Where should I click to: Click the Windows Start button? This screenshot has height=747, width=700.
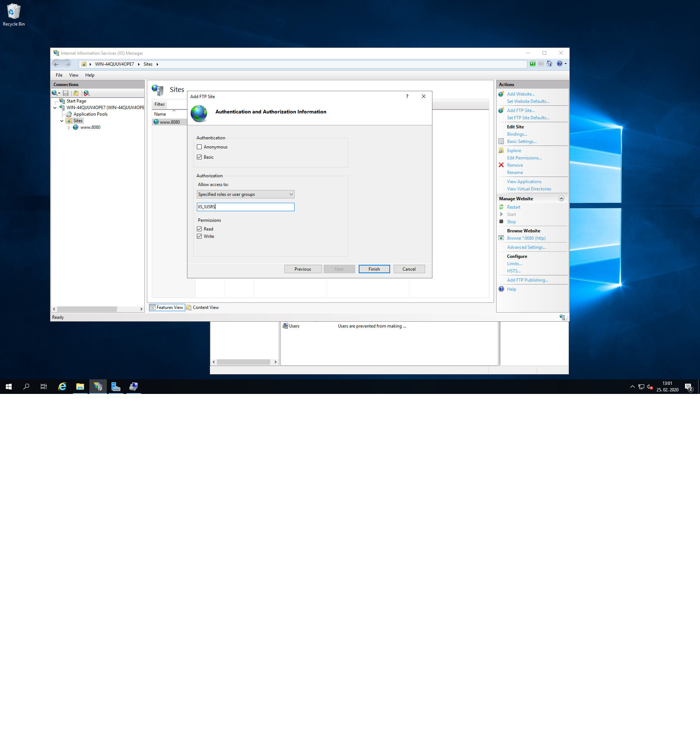pos(9,387)
